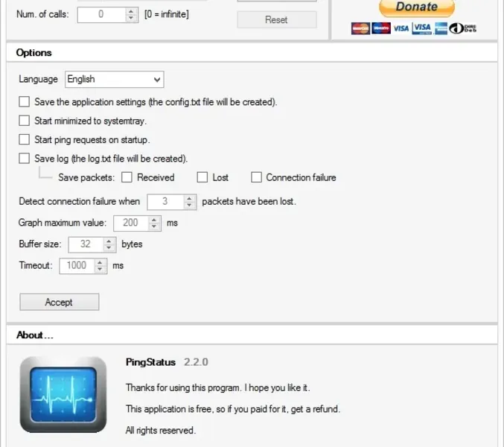504x447 pixels.
Task: Click the version number 2.2.0
Action: click(x=196, y=362)
